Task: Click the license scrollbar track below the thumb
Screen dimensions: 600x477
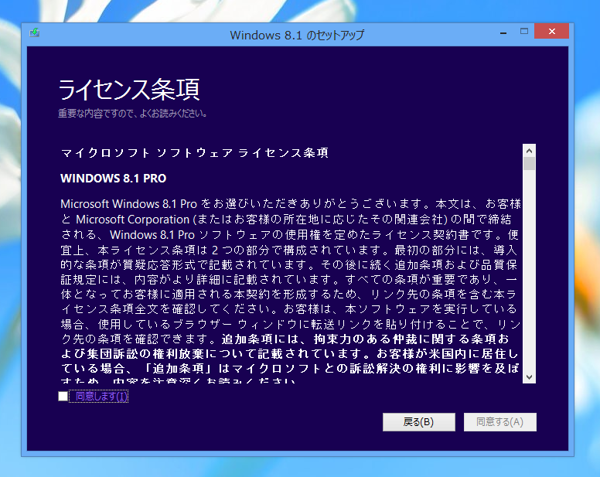Action: click(529, 270)
